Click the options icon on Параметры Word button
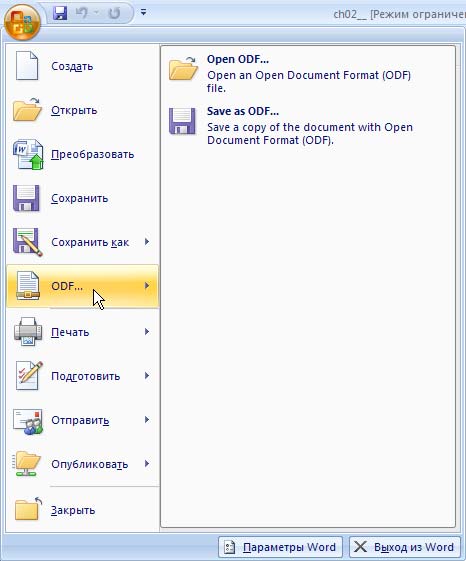This screenshot has width=466, height=561. 229,547
